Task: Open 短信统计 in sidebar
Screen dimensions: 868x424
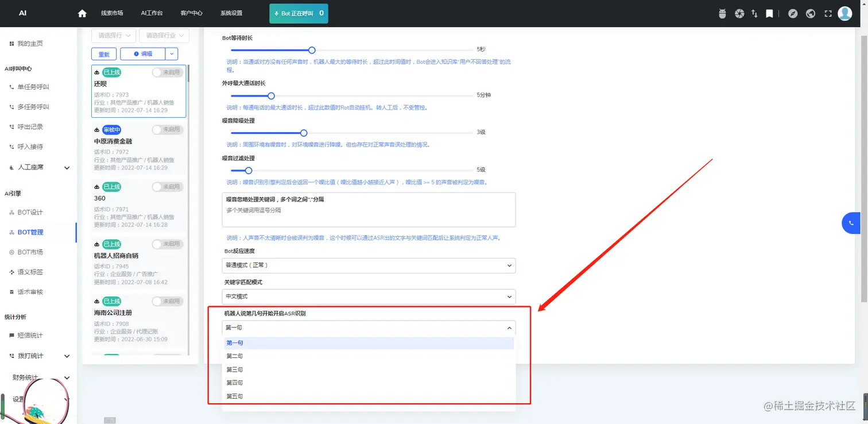Action: (30, 336)
